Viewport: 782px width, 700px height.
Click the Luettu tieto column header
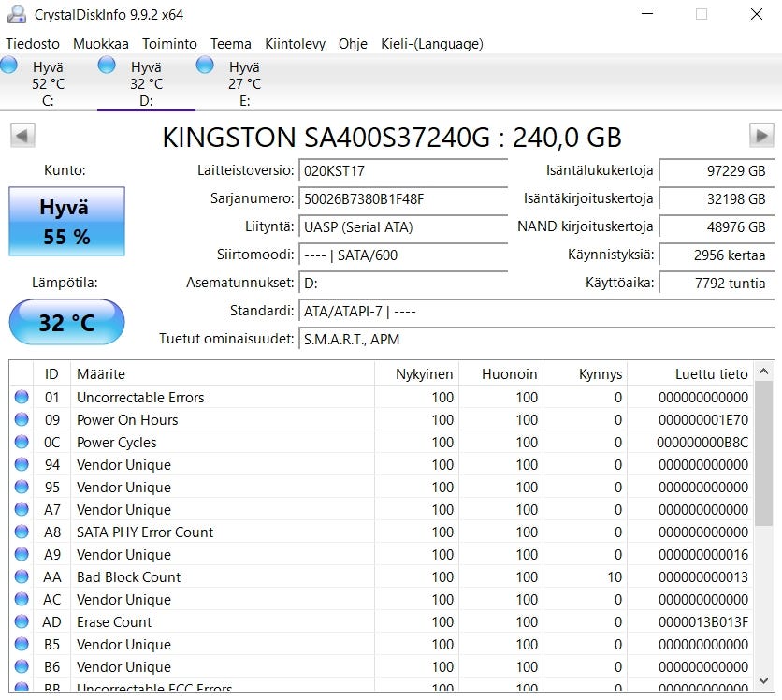point(690,373)
